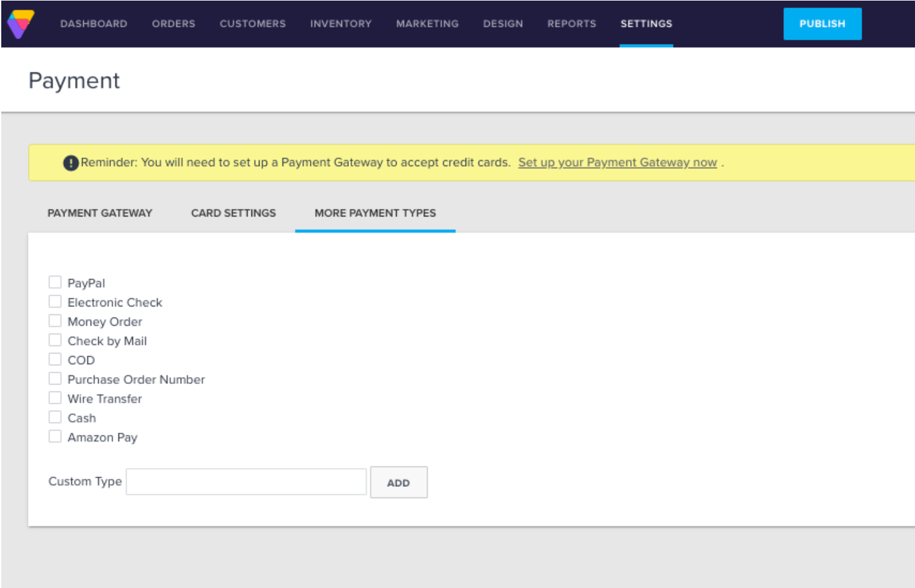Click the reminder exclamation alert icon

pyautogui.click(x=71, y=163)
